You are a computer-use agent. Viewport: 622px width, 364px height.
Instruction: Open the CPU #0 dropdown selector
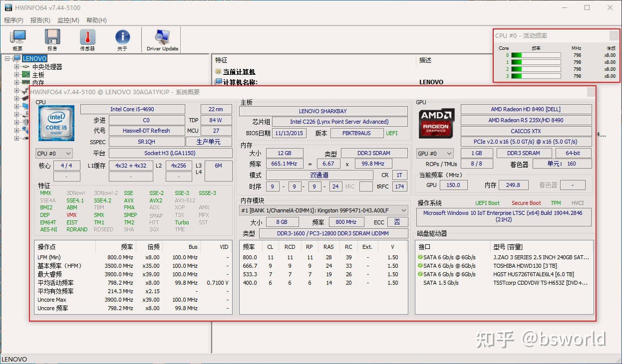click(53, 153)
